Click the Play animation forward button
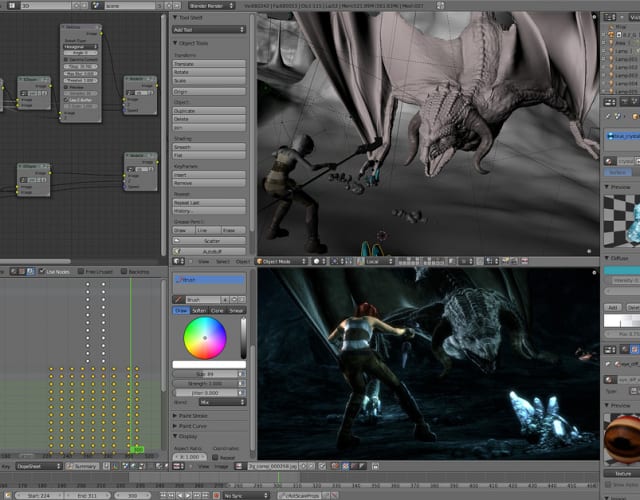The width and height of the screenshot is (640, 500). pyautogui.click(x=189, y=496)
